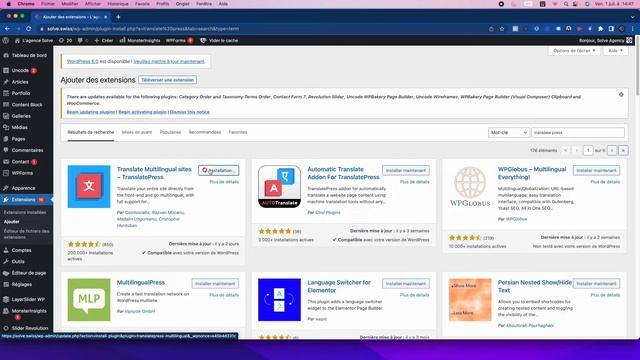The height and width of the screenshot is (360, 640).
Task: Expand Options de l'écran panel
Action: (574, 51)
